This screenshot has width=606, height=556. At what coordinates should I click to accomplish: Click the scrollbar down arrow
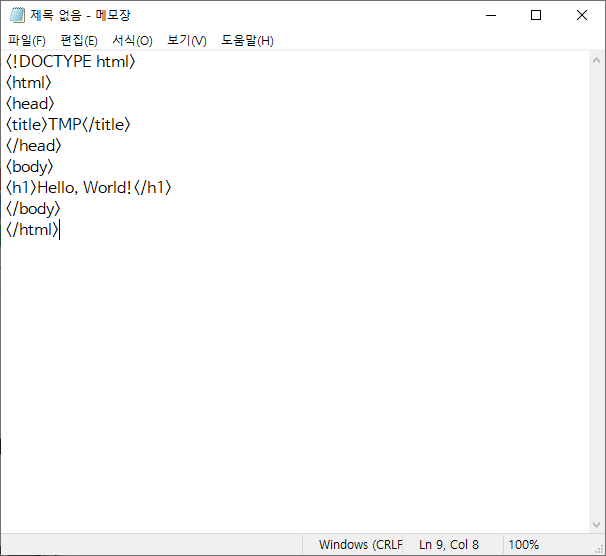[x=596, y=525]
